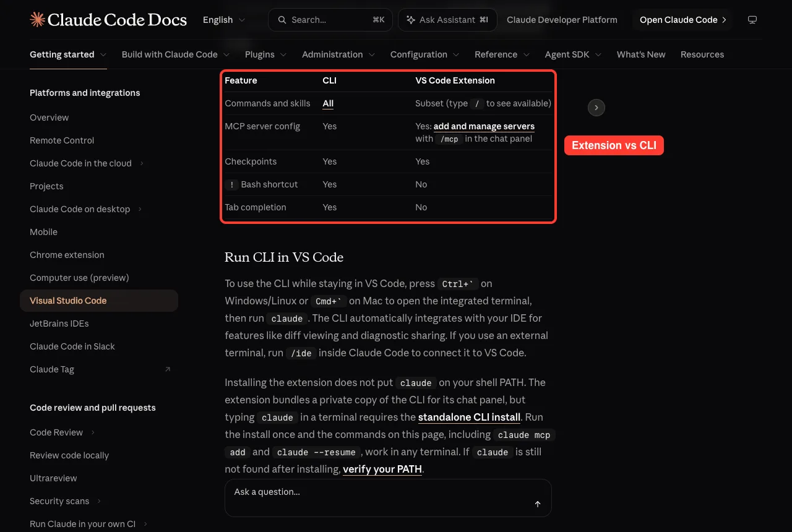Image resolution: width=792 pixels, height=532 pixels.
Task: Open the external Claude Tag link
Action: click(99, 369)
